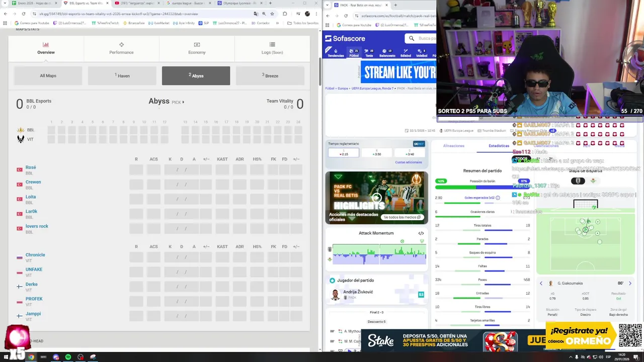Open Attack Momentum embed code icon
Image resolution: width=644 pixels, height=362 pixels.
[x=421, y=233]
